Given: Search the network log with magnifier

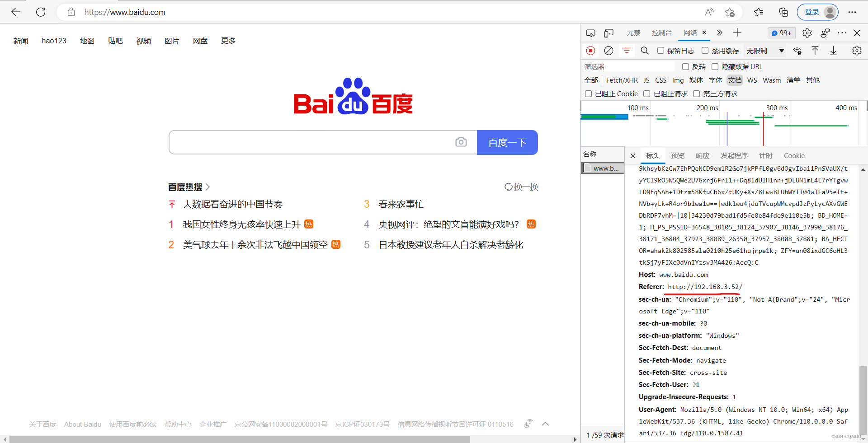Looking at the screenshot, I should point(645,51).
